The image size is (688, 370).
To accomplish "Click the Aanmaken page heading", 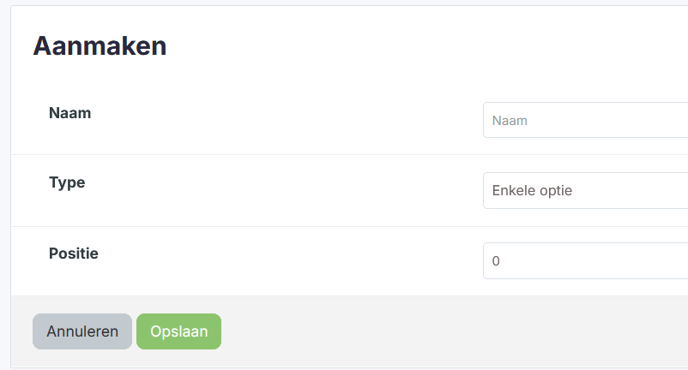I will (x=100, y=45).
